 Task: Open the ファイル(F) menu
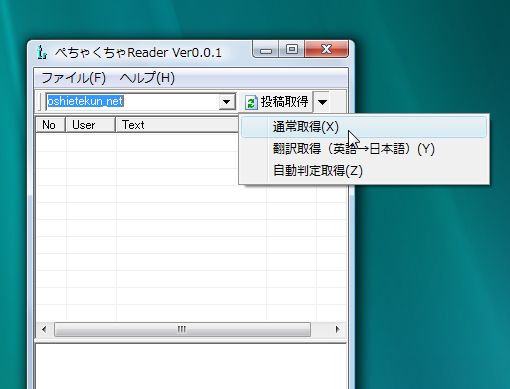pyautogui.click(x=73, y=78)
